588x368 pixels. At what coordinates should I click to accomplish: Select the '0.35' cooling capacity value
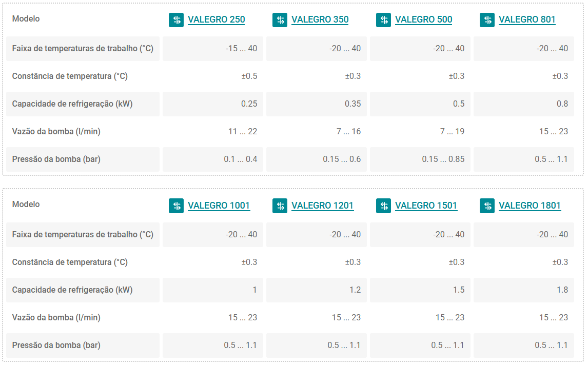tap(353, 104)
